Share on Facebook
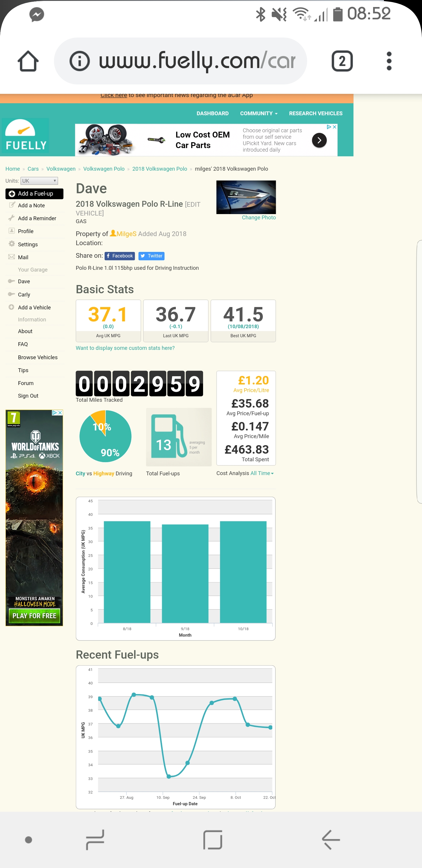 pos(120,256)
